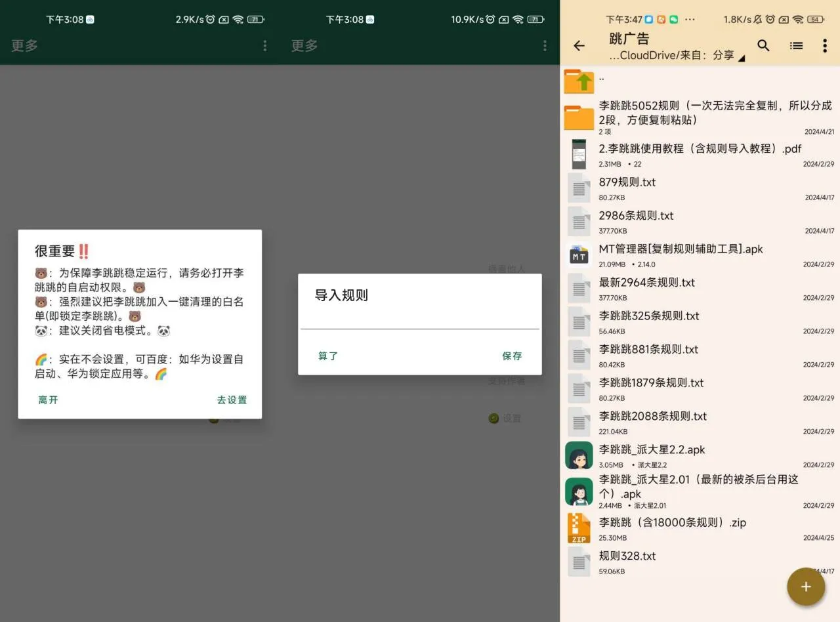Tap the parent directory up-arrow folder icon
The width and height of the screenshot is (840, 622).
579,81
